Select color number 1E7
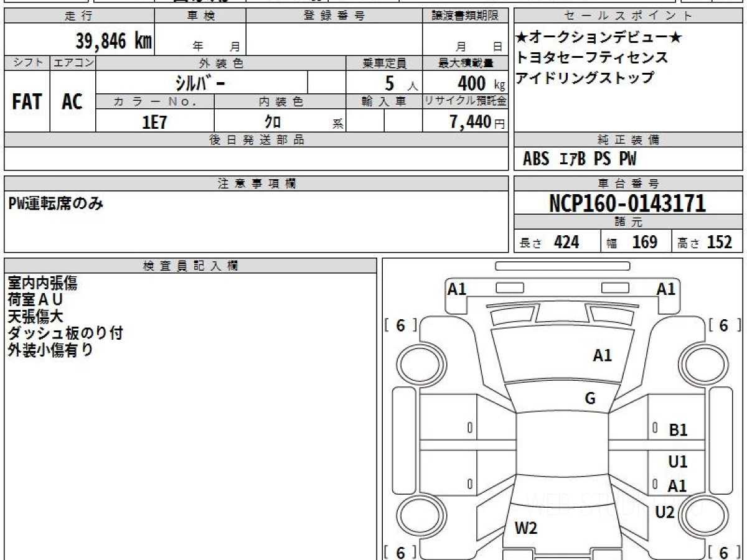Screen dimensions: 747x560 pyautogui.click(x=155, y=122)
